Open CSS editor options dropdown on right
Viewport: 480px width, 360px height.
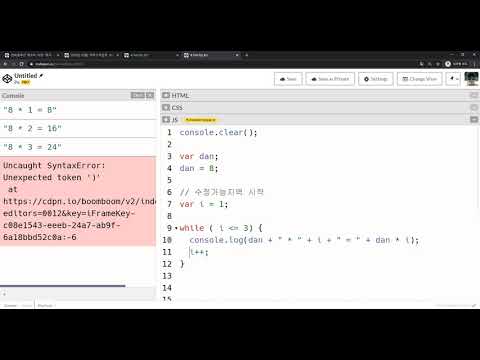pos(474,108)
